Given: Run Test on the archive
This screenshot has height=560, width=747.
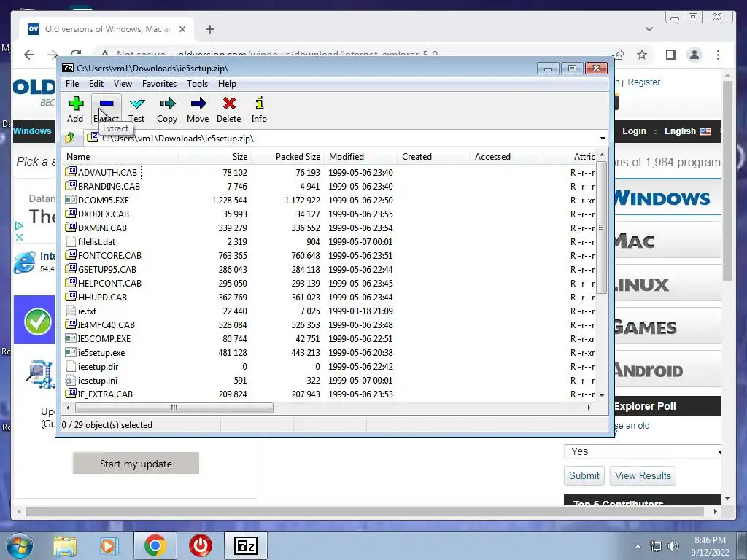Looking at the screenshot, I should click(136, 109).
